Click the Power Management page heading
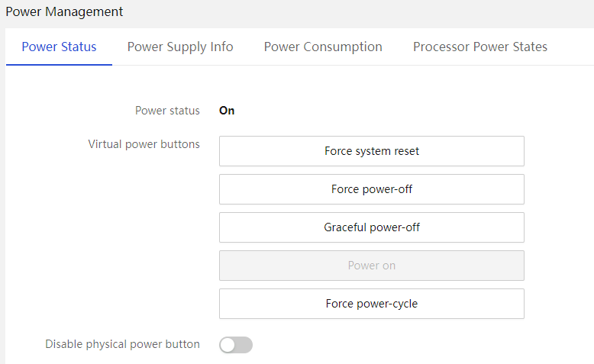Image resolution: width=594 pixels, height=364 pixels. (x=64, y=11)
